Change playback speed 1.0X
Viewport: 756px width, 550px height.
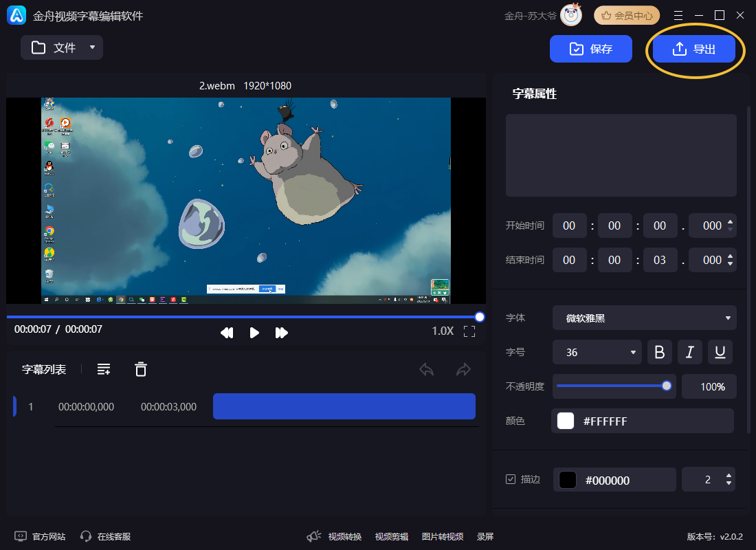tap(443, 331)
